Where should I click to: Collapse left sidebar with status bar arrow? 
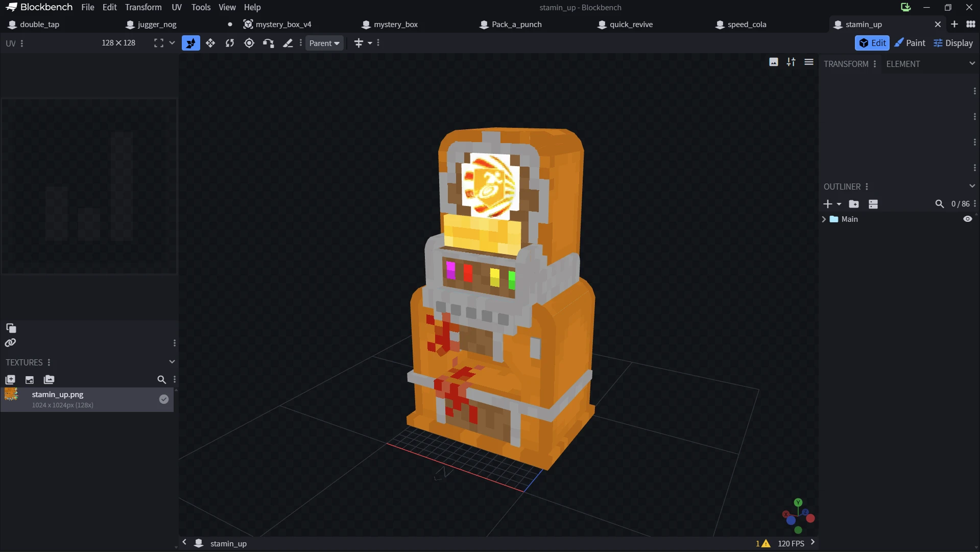184,542
